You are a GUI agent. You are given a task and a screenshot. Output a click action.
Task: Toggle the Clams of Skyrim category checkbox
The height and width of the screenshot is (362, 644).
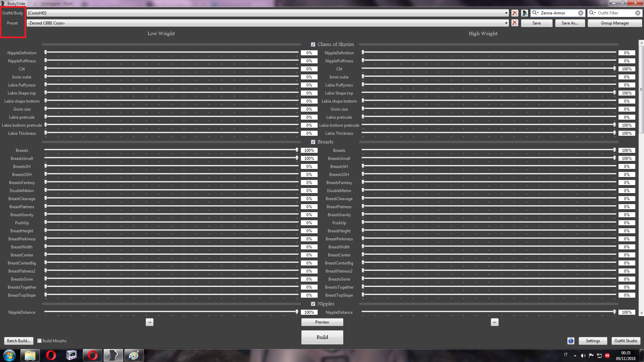[313, 44]
